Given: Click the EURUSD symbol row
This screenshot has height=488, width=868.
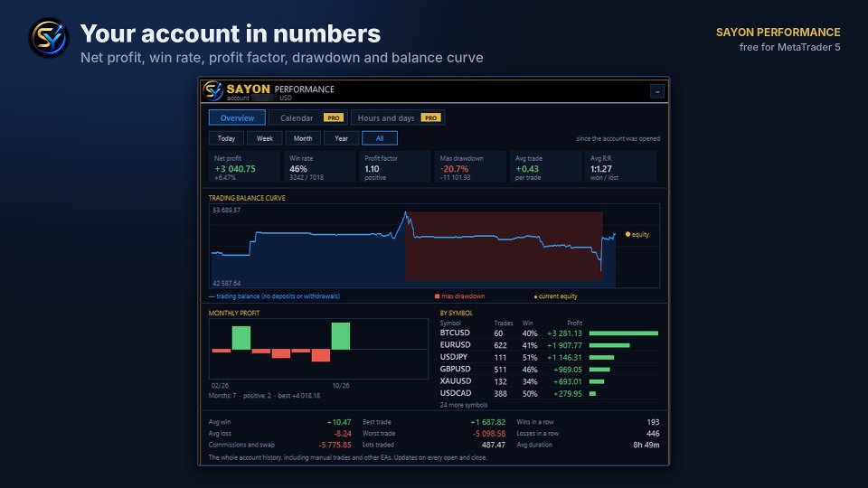Looking at the screenshot, I should click(549, 345).
